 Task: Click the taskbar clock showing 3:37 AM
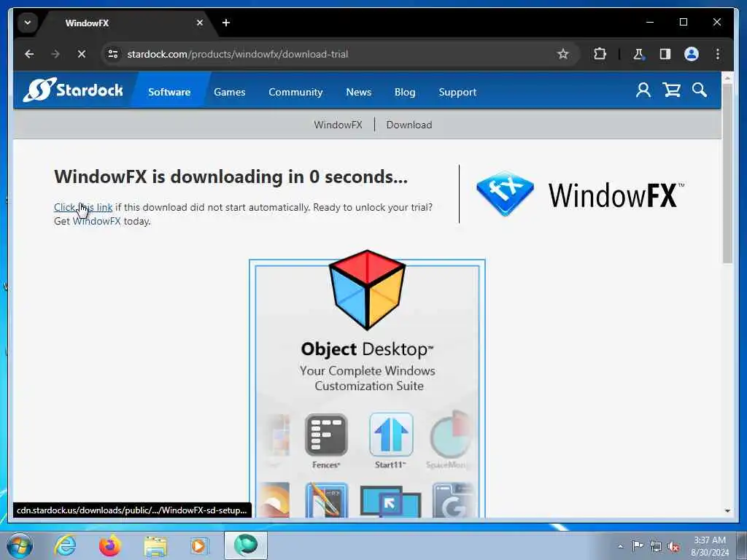[x=710, y=546]
